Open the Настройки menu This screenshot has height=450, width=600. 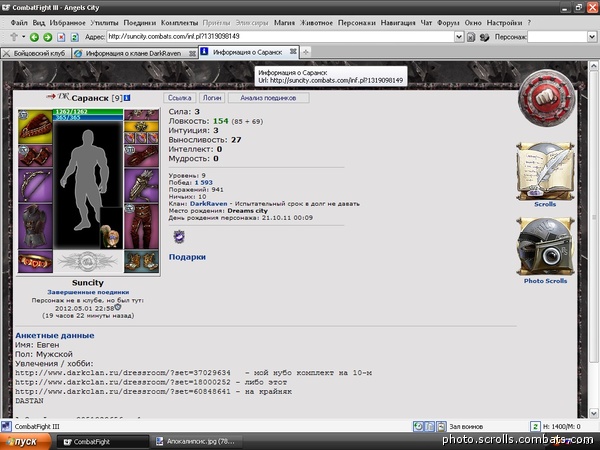504,23
